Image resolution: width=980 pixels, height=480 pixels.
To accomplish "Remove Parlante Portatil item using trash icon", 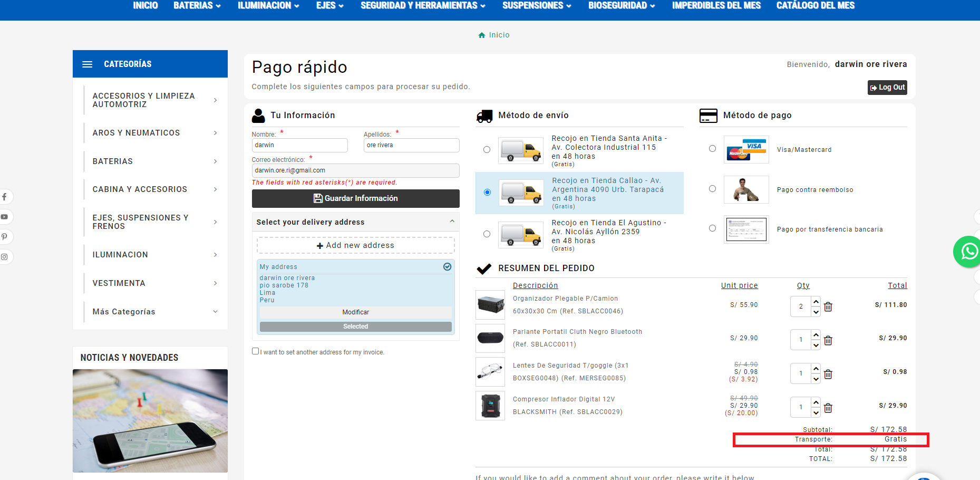I will tap(828, 340).
